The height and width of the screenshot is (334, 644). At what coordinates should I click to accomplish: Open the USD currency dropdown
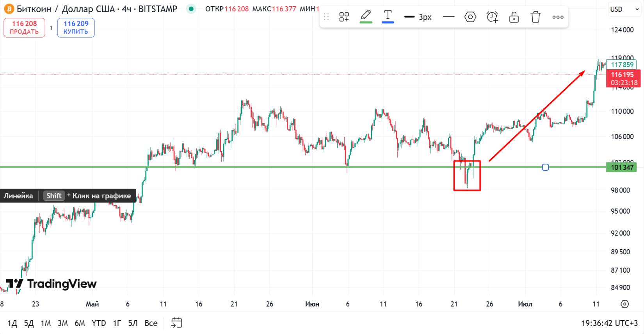(624, 9)
